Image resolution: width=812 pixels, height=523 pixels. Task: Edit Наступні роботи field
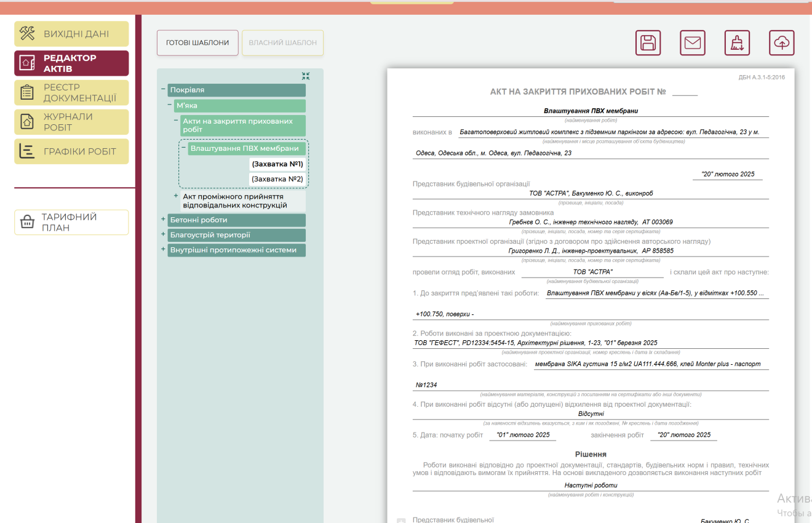point(591,485)
